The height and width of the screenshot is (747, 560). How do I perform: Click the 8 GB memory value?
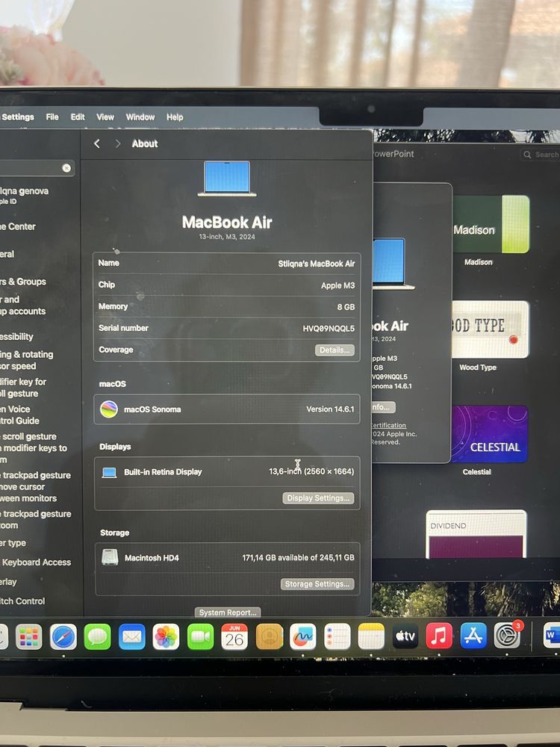[x=346, y=307]
